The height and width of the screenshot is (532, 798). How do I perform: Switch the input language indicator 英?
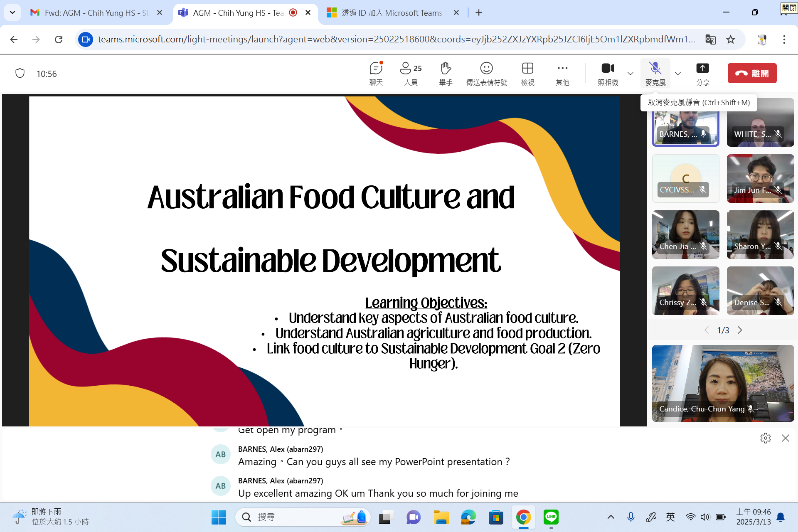coord(670,517)
